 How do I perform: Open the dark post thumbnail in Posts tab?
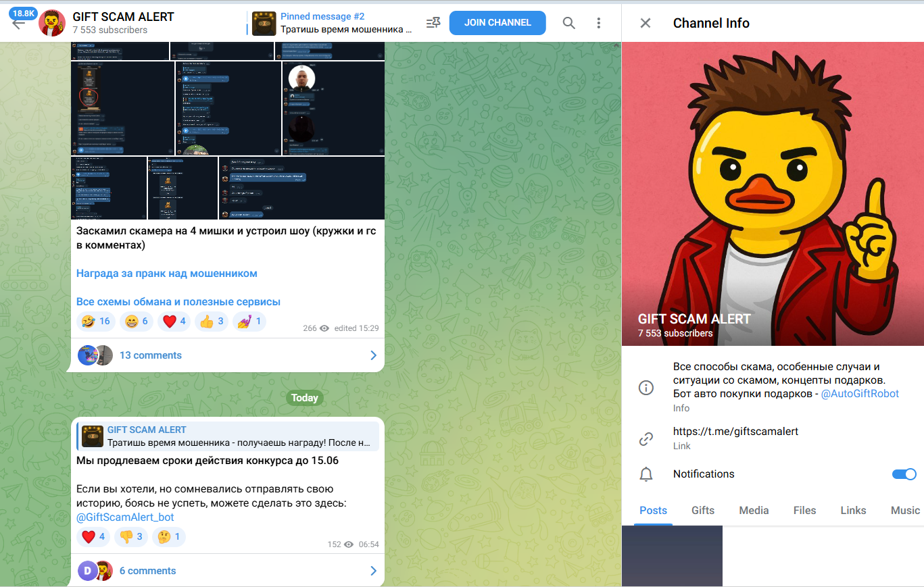(672, 556)
